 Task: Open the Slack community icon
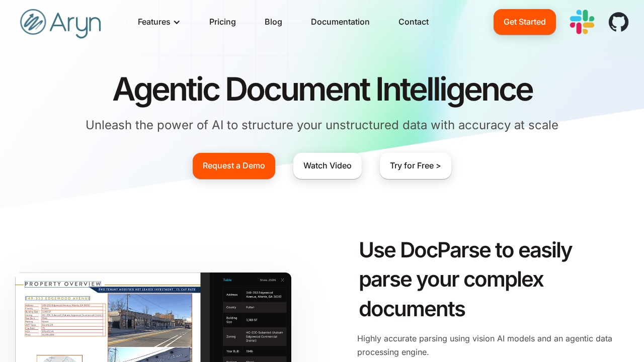(582, 22)
